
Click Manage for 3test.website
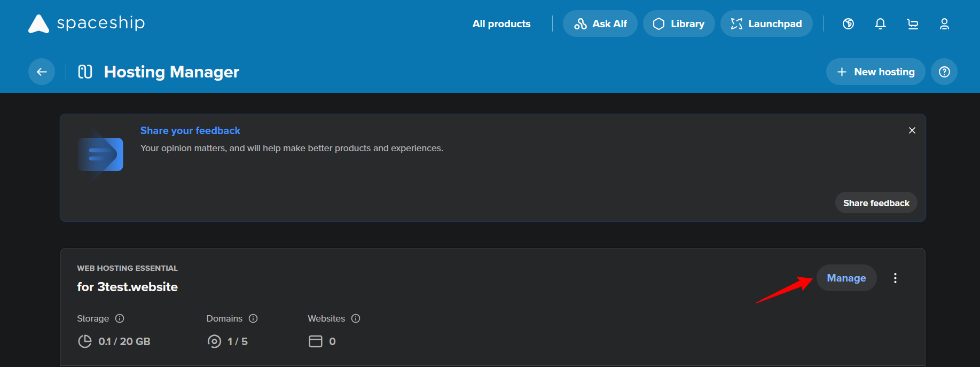[x=846, y=278]
